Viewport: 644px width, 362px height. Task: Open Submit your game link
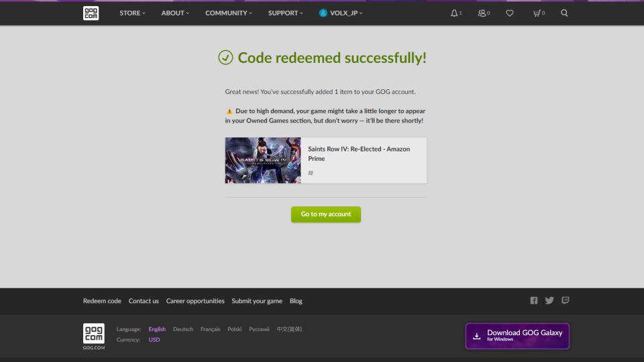click(257, 301)
